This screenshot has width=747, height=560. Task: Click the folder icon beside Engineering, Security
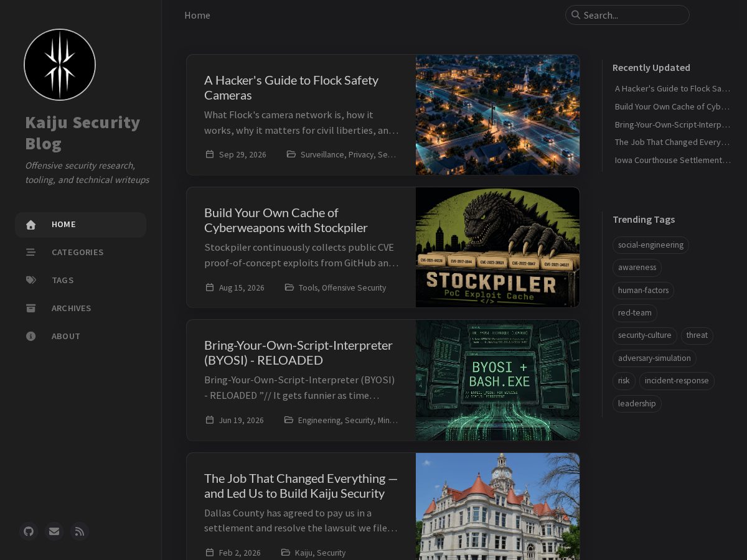(289, 420)
